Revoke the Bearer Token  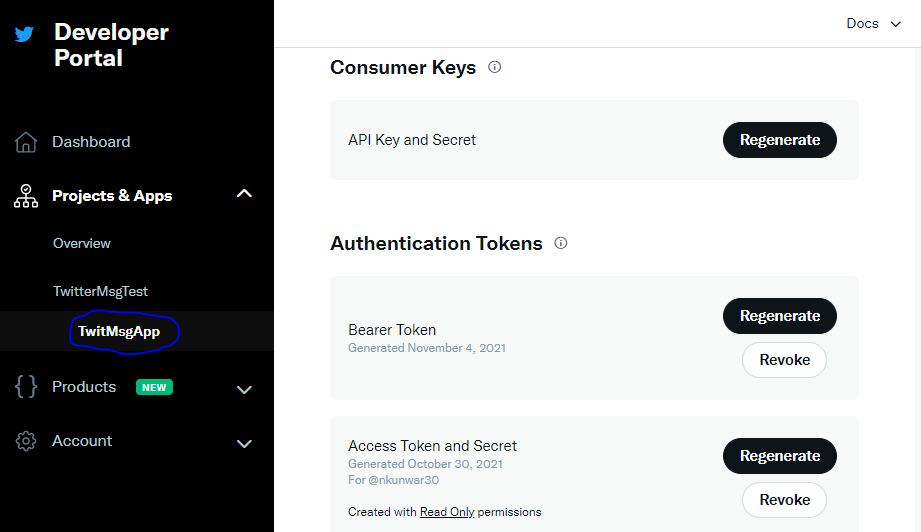click(784, 360)
